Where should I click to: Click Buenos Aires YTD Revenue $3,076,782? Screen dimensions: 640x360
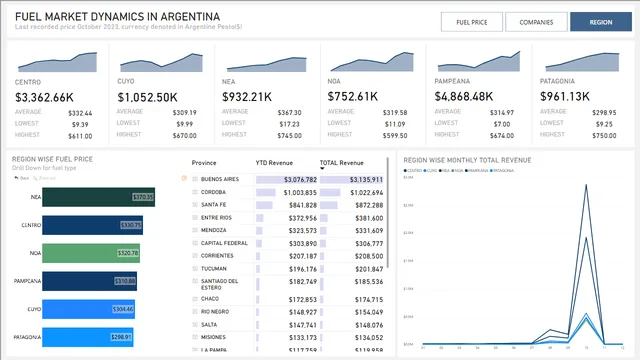pyautogui.click(x=300, y=180)
